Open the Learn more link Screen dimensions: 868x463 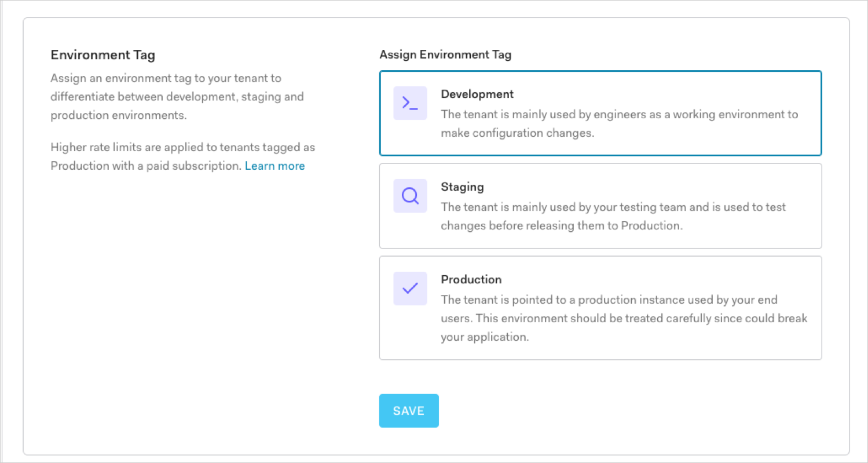coord(274,166)
